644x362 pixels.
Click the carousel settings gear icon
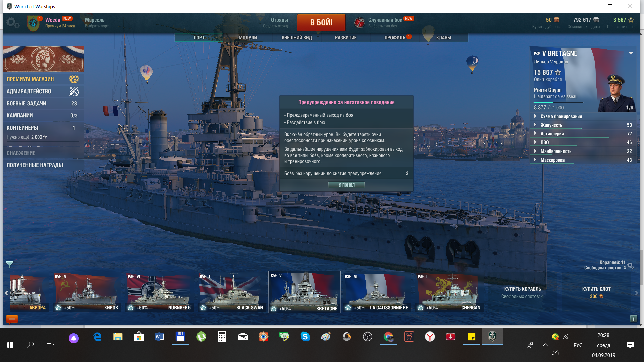[x=631, y=266]
